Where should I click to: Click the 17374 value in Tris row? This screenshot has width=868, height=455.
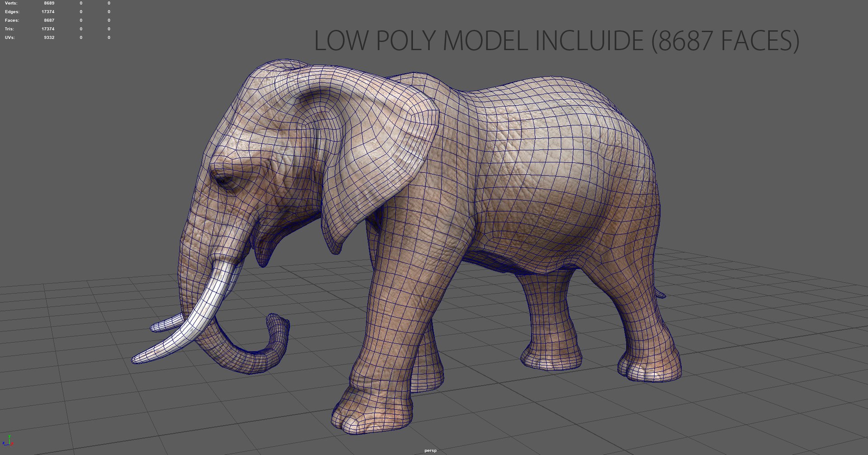click(x=48, y=29)
